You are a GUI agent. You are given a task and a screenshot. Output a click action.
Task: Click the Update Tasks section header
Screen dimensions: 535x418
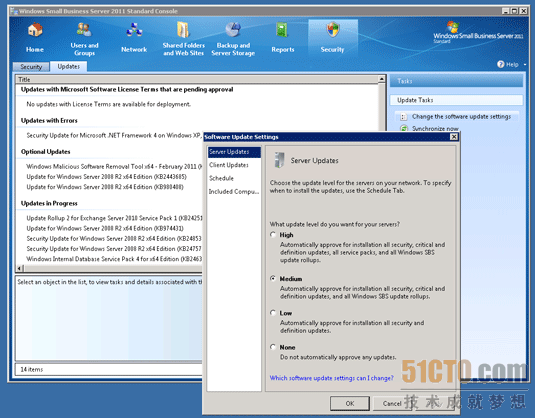(456, 100)
